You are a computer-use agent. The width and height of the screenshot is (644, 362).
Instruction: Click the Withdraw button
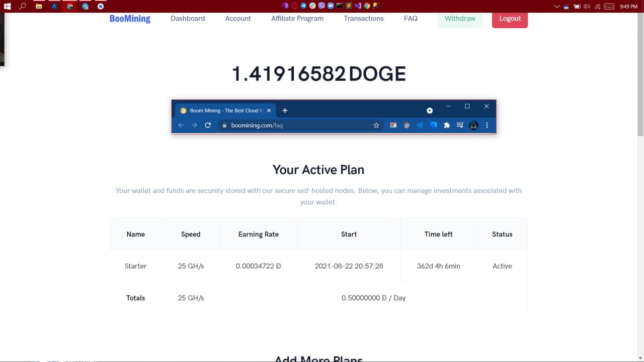[x=460, y=19]
